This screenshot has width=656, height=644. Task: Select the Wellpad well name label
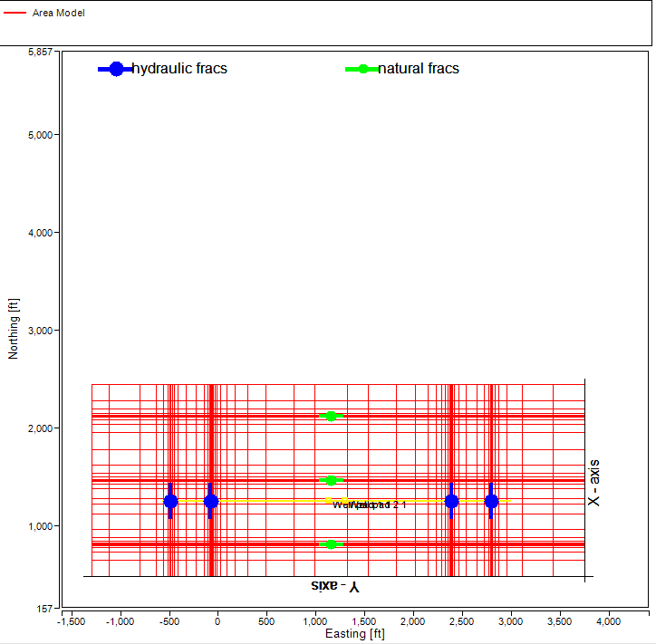(x=369, y=505)
